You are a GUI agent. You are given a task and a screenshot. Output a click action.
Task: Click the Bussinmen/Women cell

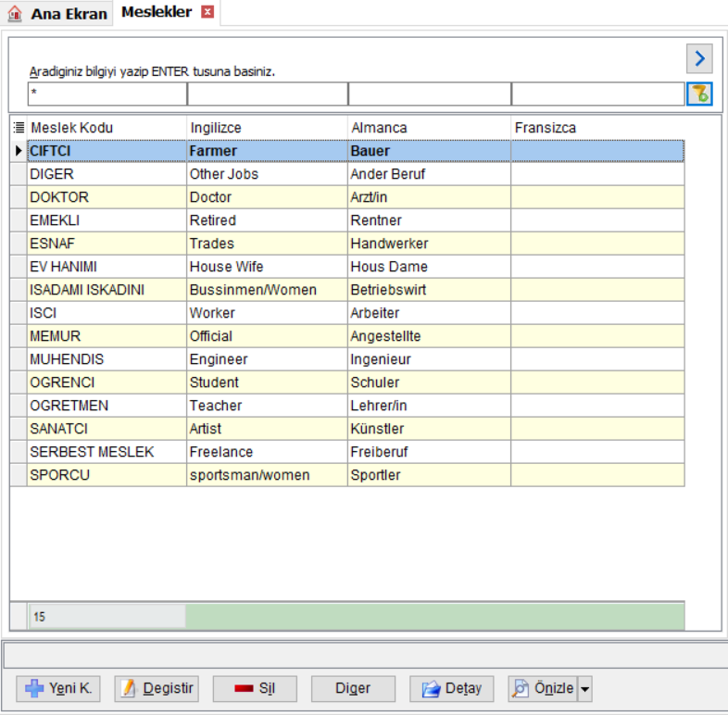(x=267, y=290)
